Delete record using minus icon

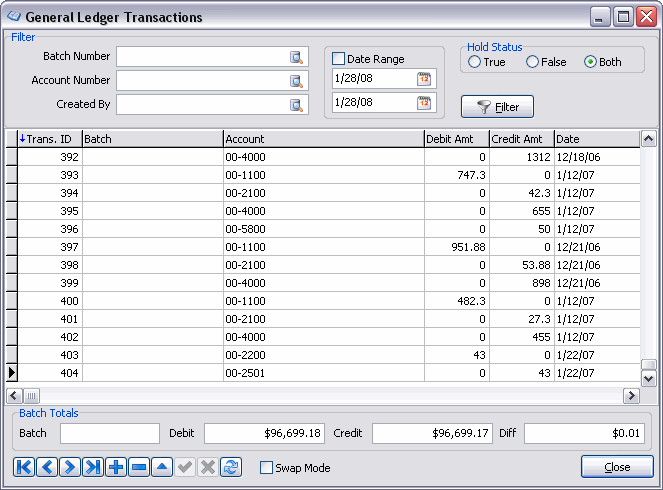pyautogui.click(x=139, y=467)
